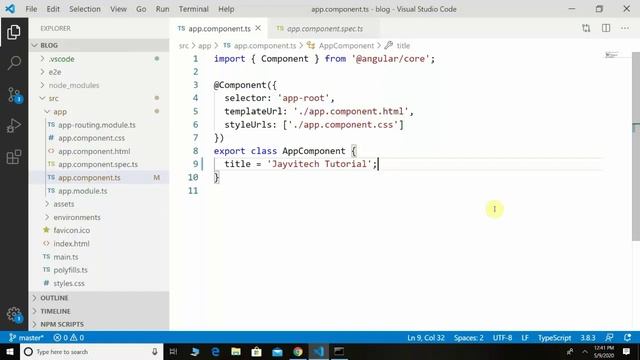Click Ln 9, Col 32 cursor position
Screen dimensions: 640x360
[x=426, y=338]
